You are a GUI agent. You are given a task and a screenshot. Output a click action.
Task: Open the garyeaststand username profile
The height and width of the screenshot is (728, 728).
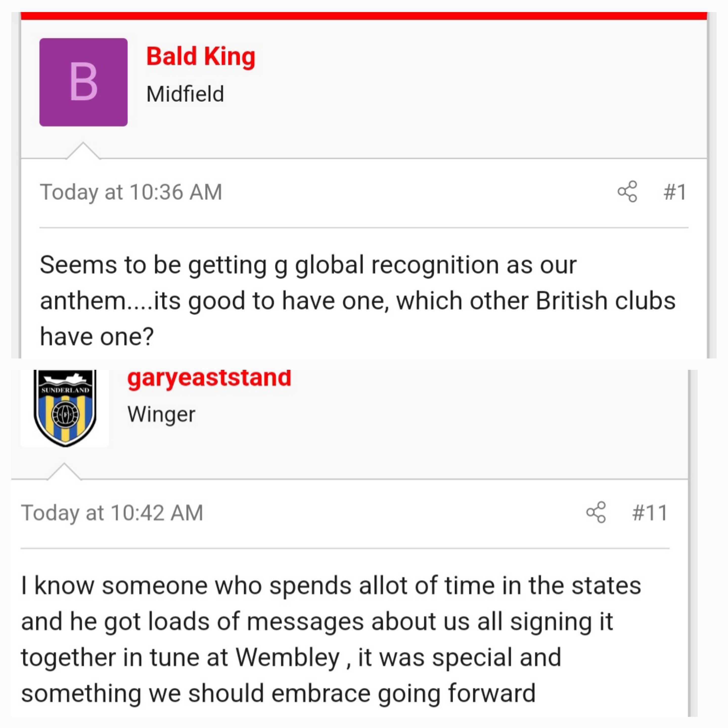[209, 378]
